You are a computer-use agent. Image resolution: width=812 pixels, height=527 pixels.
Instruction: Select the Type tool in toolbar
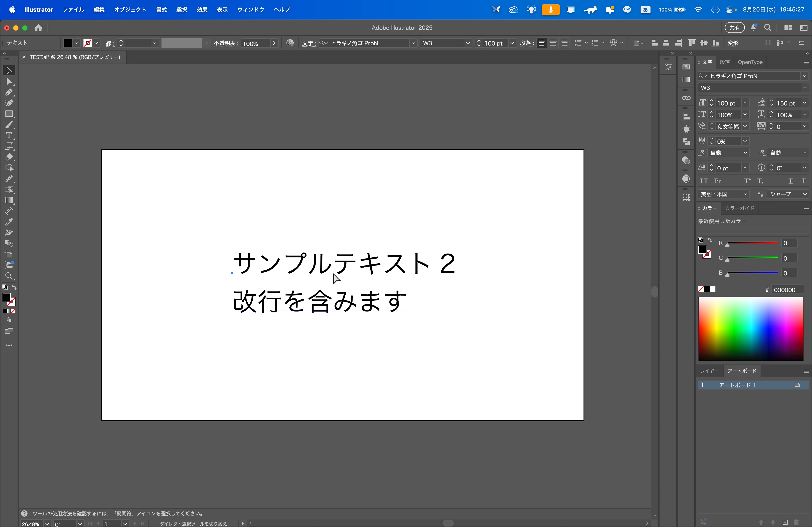[x=9, y=136]
